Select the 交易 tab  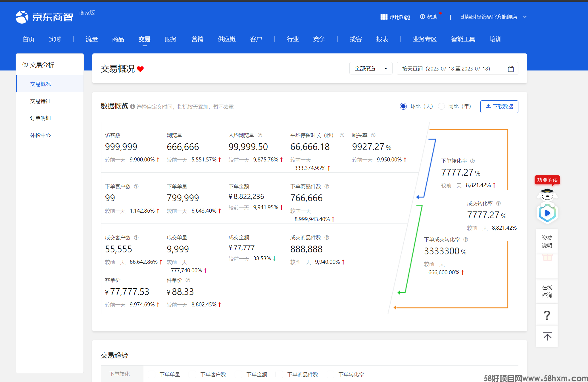click(145, 39)
